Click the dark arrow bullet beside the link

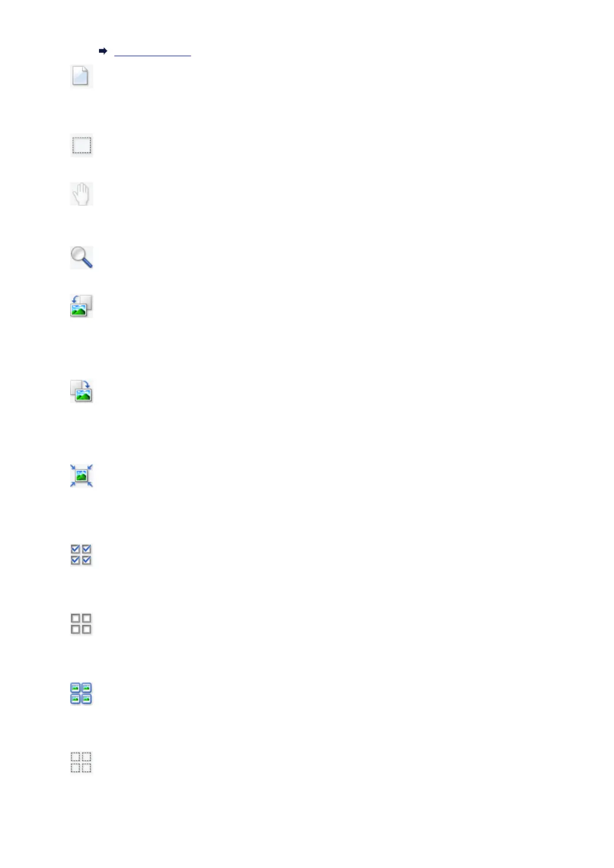pos(103,51)
